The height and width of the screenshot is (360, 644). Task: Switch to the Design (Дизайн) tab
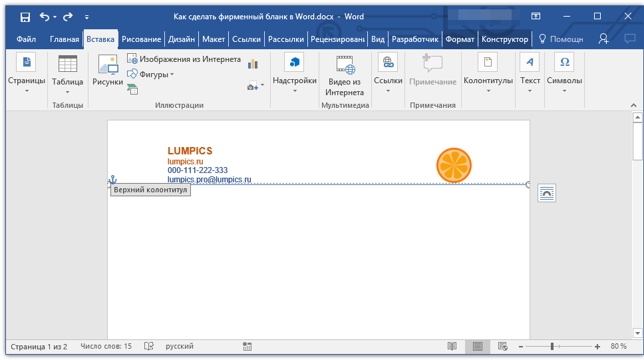181,39
